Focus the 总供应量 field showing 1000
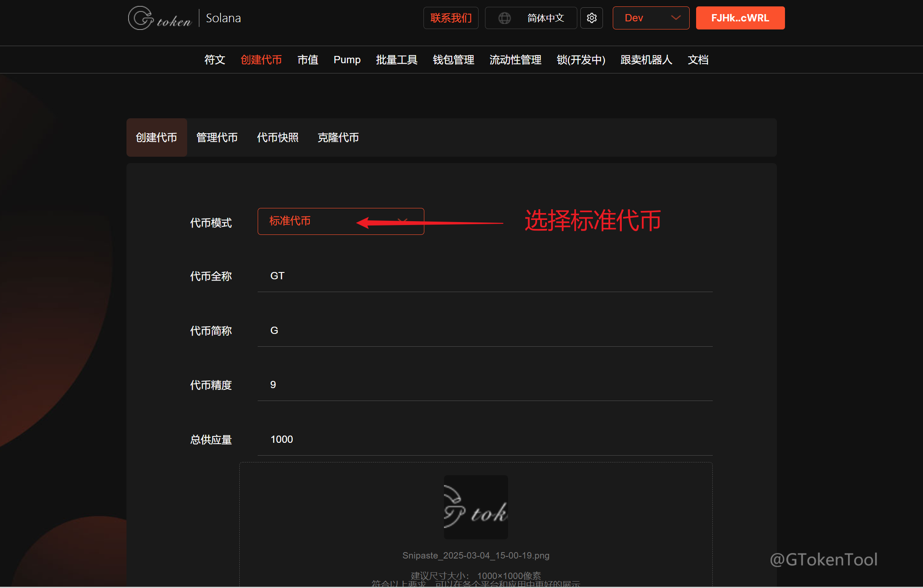Viewport: 923px width, 588px height. [485, 439]
